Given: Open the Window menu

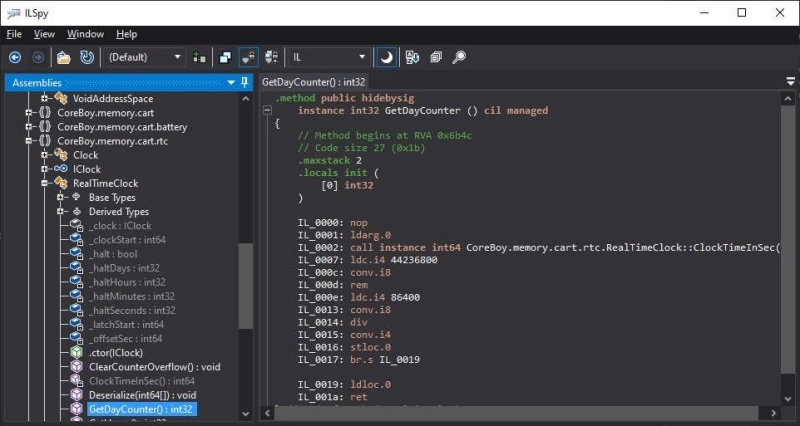Looking at the screenshot, I should point(85,34).
